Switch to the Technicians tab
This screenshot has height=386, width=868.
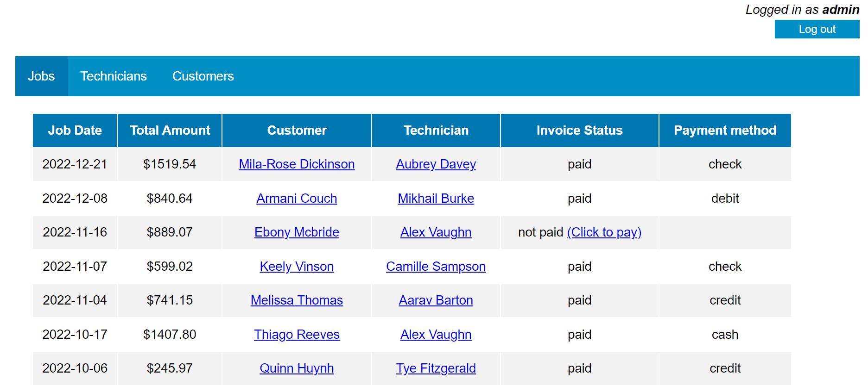(114, 76)
